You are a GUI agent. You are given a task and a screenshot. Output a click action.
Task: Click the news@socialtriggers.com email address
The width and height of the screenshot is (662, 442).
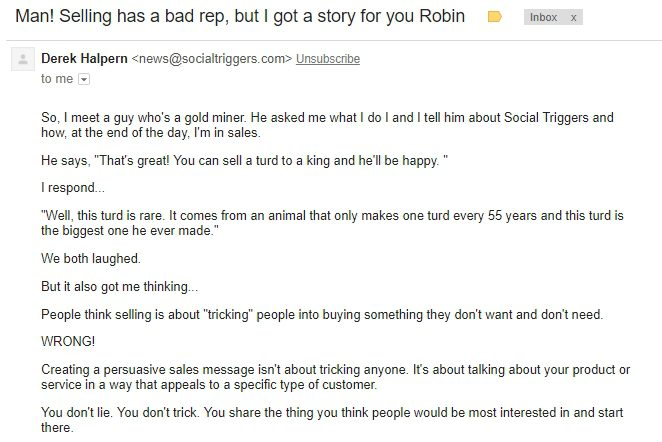212,59
